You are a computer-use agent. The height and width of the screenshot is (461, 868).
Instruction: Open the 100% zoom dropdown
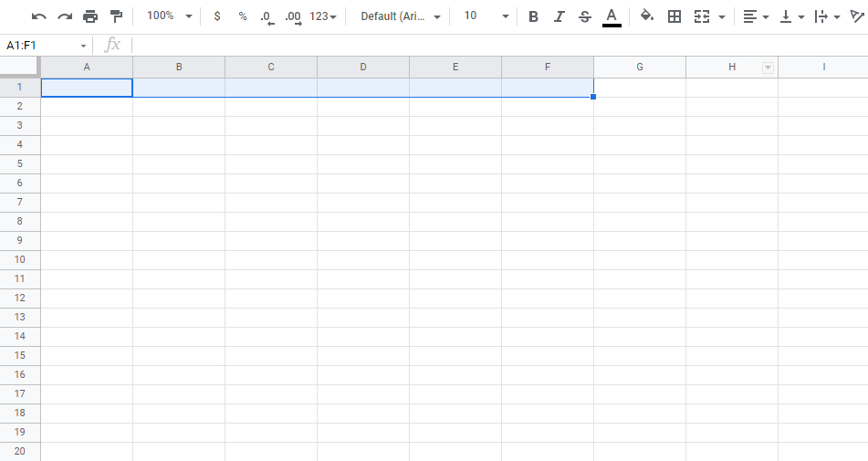[170, 16]
